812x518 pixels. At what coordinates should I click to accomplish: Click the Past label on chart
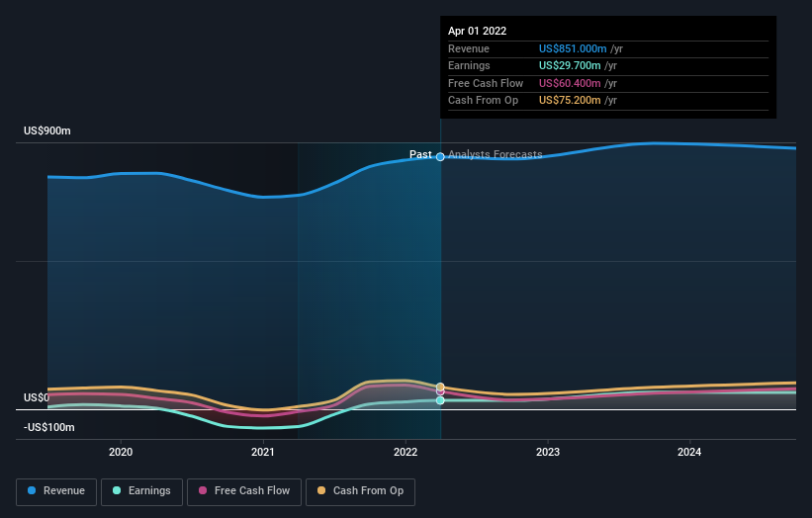(x=420, y=154)
